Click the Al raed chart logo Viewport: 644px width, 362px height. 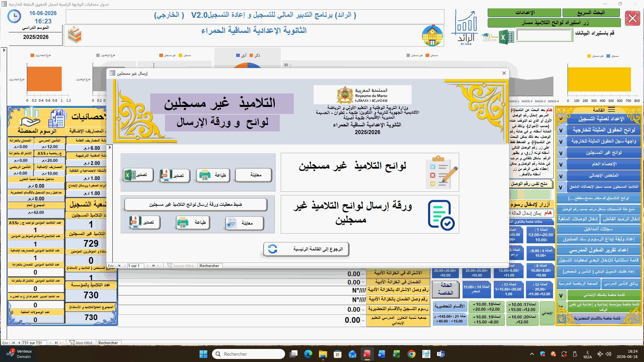pos(466,27)
